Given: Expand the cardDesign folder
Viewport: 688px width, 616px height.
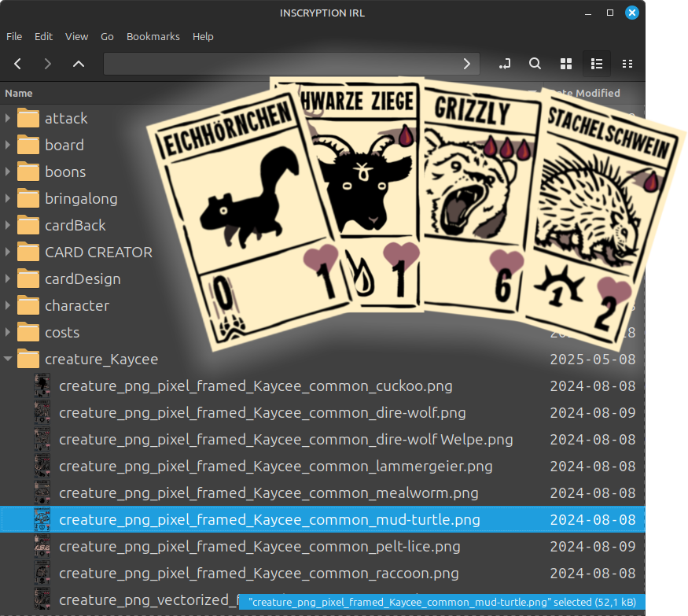Looking at the screenshot, I should coord(7,278).
